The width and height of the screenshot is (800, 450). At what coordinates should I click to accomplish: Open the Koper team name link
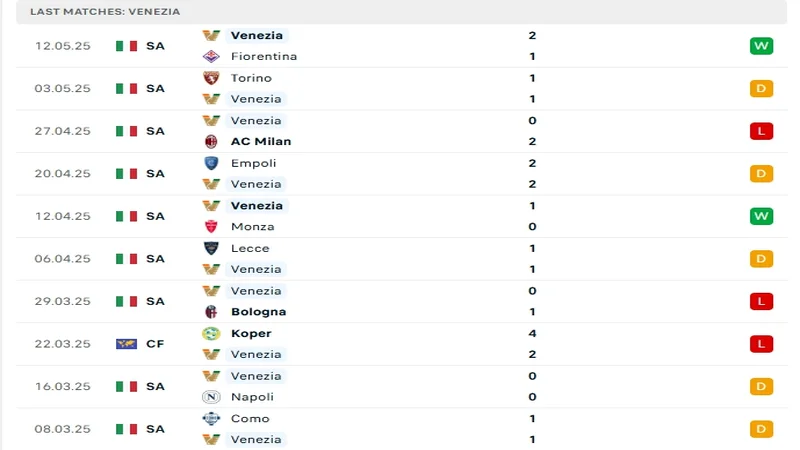[251, 333]
